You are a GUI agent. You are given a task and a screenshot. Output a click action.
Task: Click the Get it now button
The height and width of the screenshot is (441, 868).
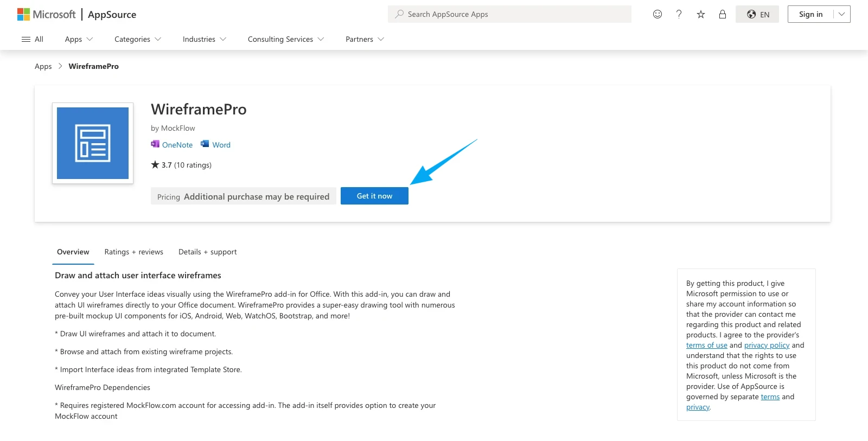point(374,196)
